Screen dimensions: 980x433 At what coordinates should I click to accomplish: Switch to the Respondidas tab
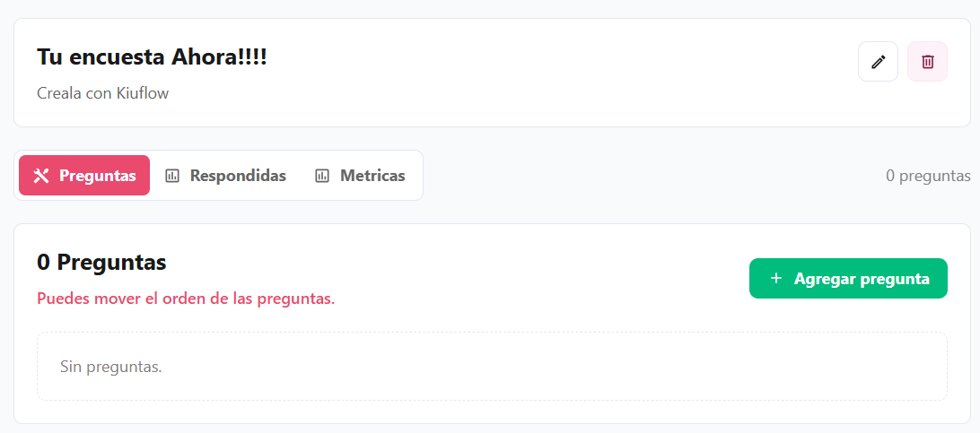pos(225,176)
